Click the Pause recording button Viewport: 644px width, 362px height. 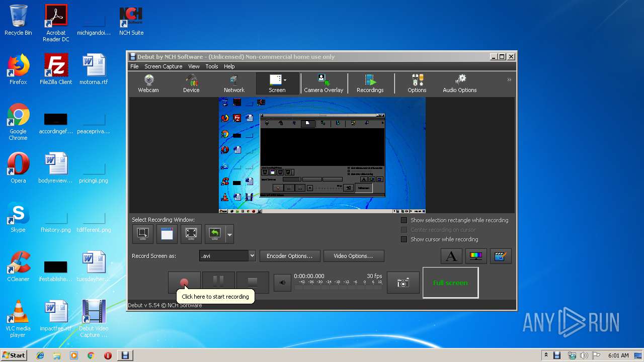coord(218,283)
